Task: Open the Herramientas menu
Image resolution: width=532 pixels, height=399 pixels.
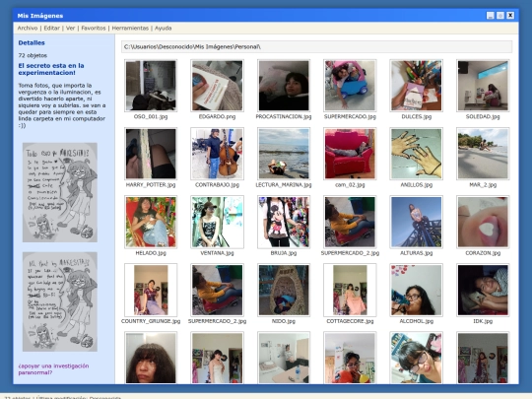Action: (x=130, y=29)
